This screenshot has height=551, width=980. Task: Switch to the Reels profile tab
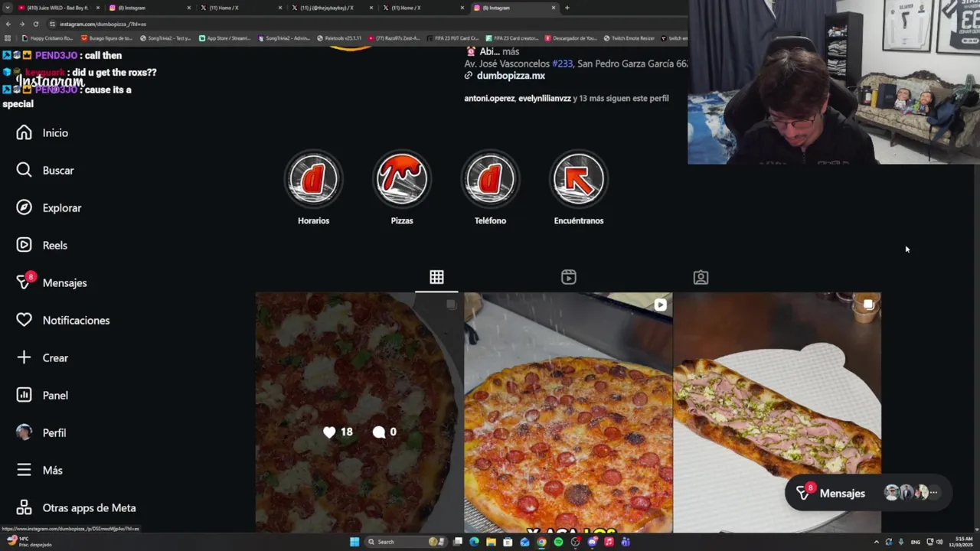coord(568,277)
